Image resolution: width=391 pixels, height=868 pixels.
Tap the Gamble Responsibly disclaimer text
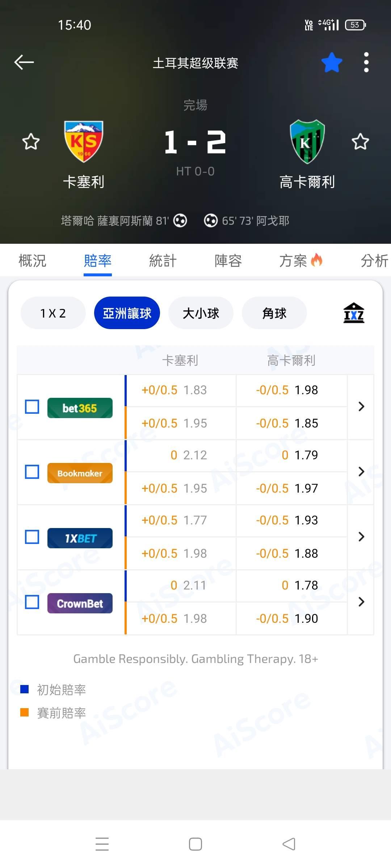pyautogui.click(x=195, y=659)
